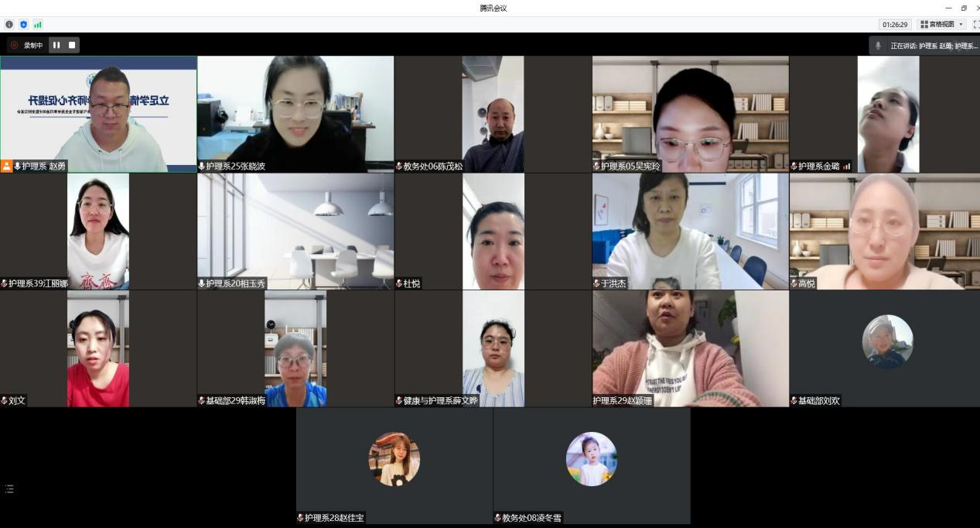Click the meeting timer 01:26:29
The height and width of the screenshot is (528, 980).
[x=896, y=25]
